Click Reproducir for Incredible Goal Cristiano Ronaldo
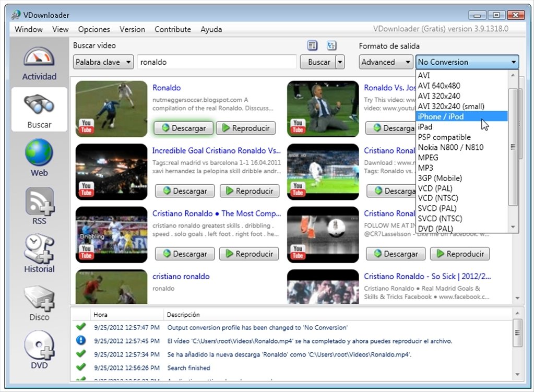This screenshot has width=534, height=392. 250,191
